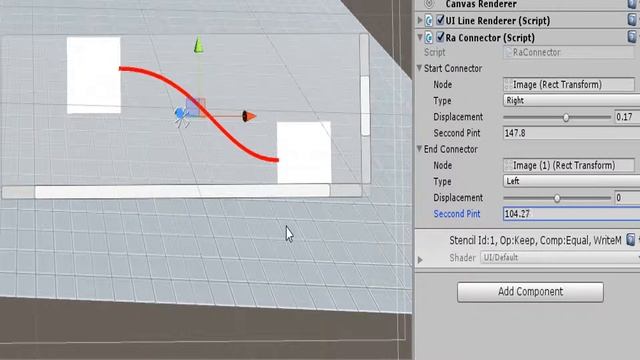
Task: Click the red X-axis gizmo arrow
Action: click(249, 116)
